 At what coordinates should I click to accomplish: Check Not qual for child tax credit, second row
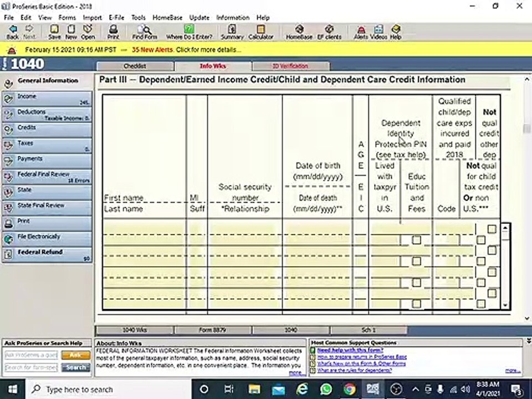pyautogui.click(x=481, y=261)
